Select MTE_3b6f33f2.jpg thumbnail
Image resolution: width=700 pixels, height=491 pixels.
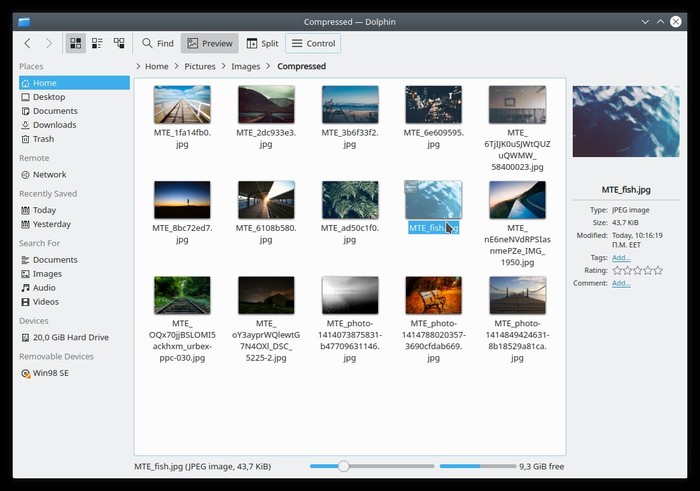tap(350, 104)
